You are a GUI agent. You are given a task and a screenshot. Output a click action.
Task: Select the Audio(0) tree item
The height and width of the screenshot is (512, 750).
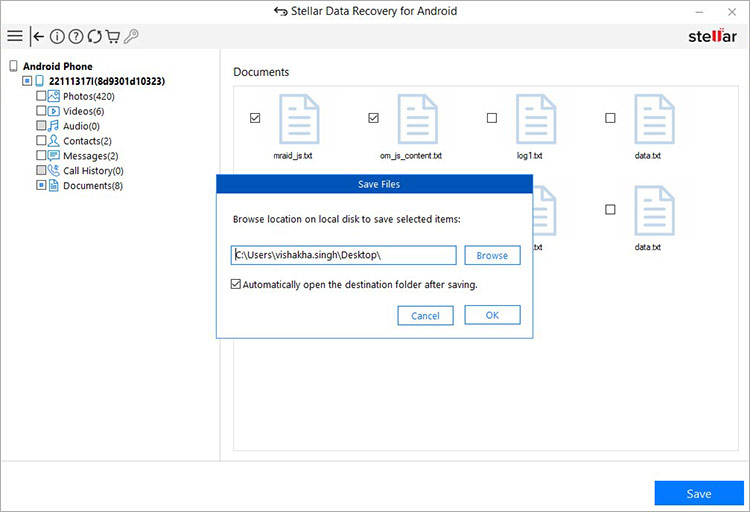point(81,126)
